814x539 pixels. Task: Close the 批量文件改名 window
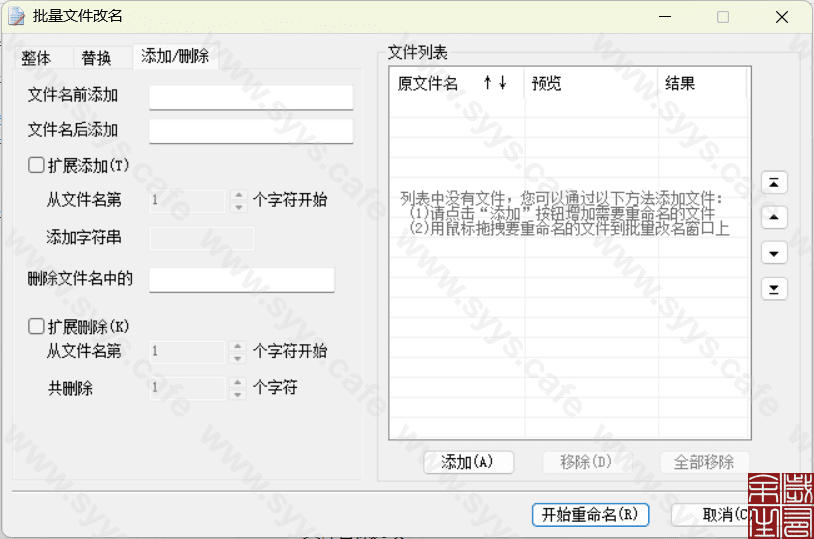[782, 17]
